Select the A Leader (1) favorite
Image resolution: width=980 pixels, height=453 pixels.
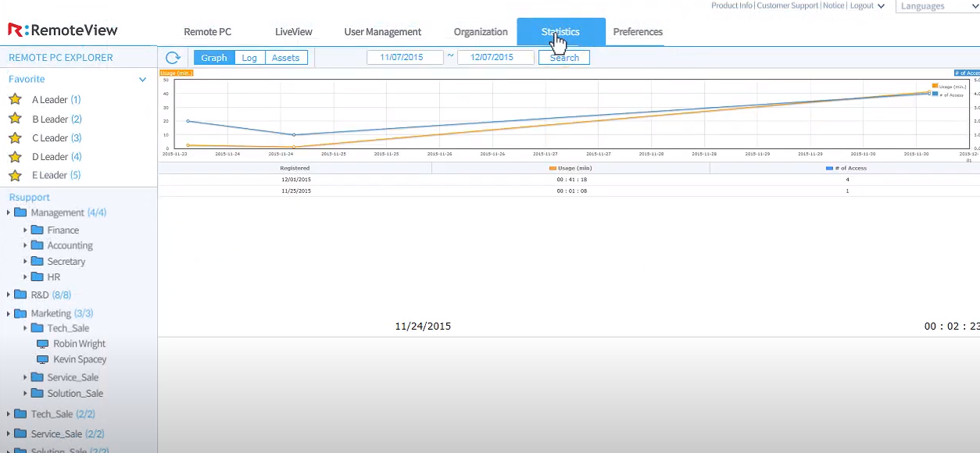pyautogui.click(x=56, y=100)
